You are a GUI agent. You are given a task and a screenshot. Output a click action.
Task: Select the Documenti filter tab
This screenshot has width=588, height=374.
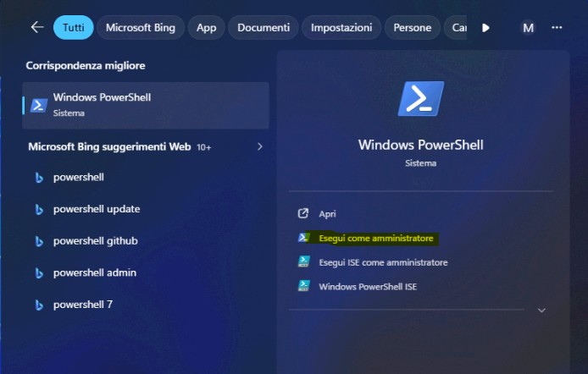click(263, 27)
